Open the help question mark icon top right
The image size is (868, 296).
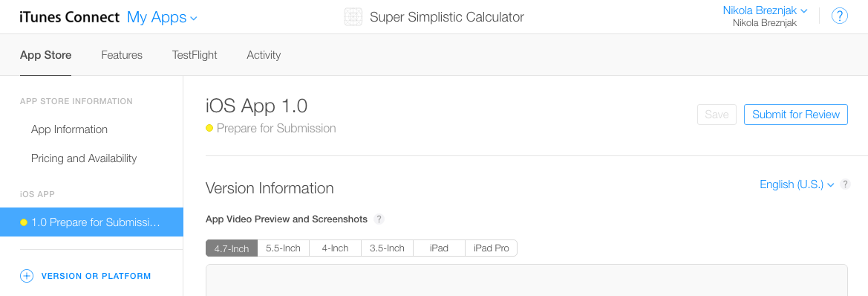(x=840, y=16)
